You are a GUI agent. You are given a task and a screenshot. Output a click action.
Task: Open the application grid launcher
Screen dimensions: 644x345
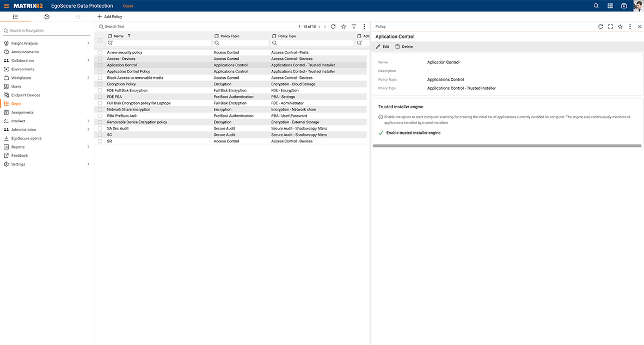pos(610,5)
